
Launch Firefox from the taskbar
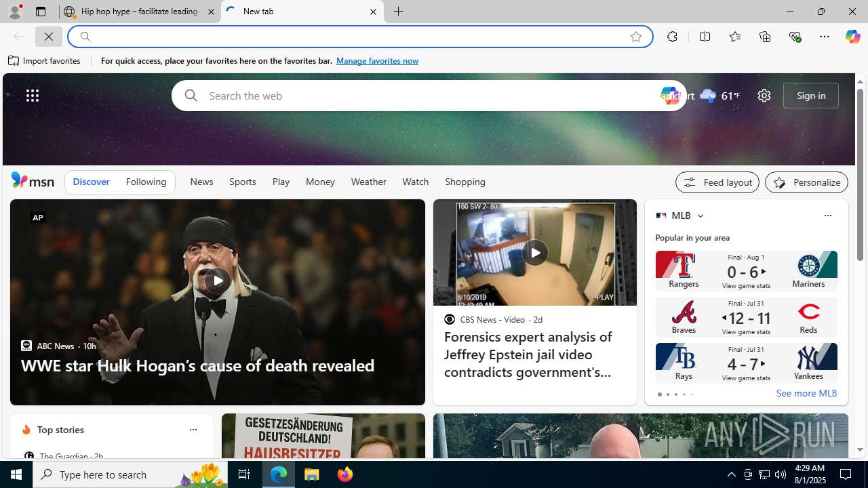click(x=345, y=474)
